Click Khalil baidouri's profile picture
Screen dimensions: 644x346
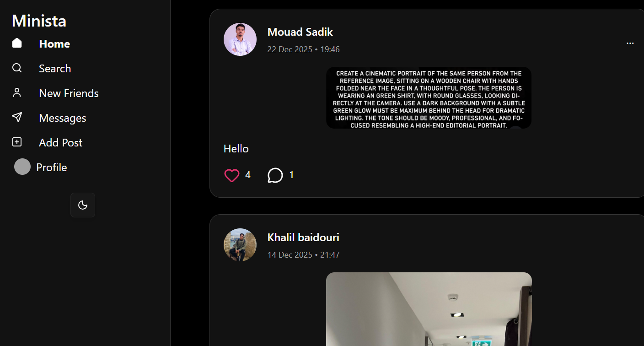coord(240,245)
